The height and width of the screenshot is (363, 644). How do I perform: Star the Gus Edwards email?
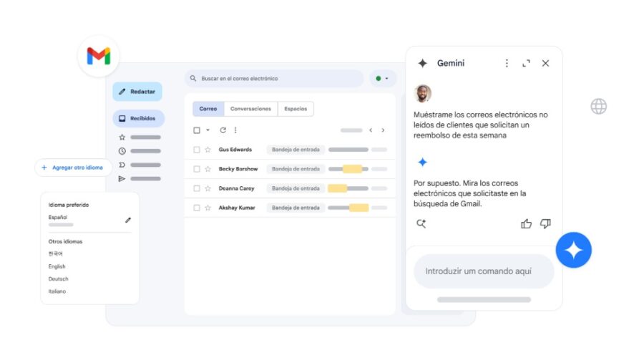(208, 150)
